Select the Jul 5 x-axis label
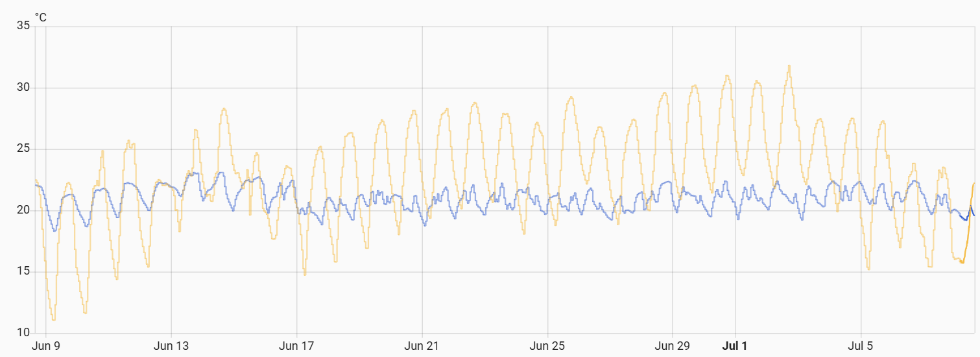980x357 pixels. [861, 346]
